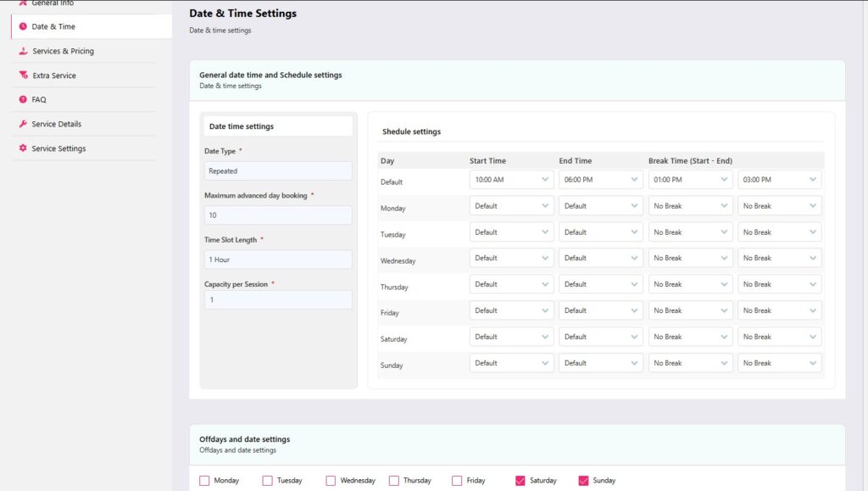Open FAQ using the question mark icon
Viewport: 868px width, 491px height.
coord(23,99)
